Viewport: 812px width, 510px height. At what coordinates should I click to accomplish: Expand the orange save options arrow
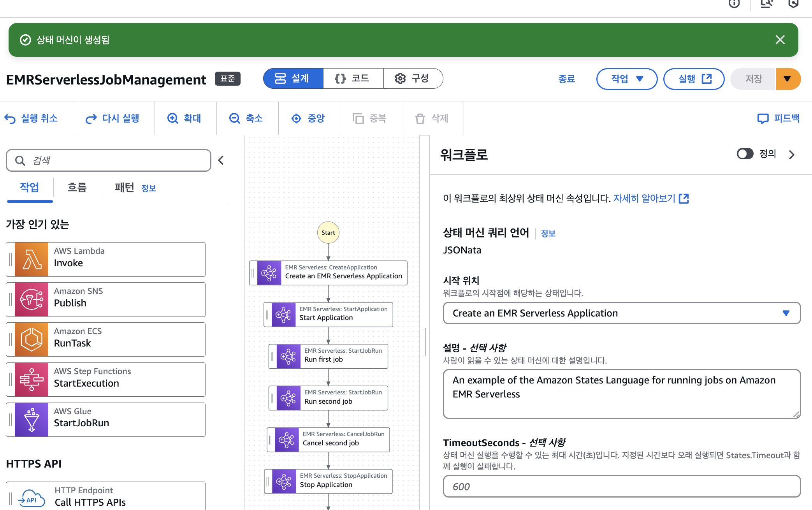(787, 79)
